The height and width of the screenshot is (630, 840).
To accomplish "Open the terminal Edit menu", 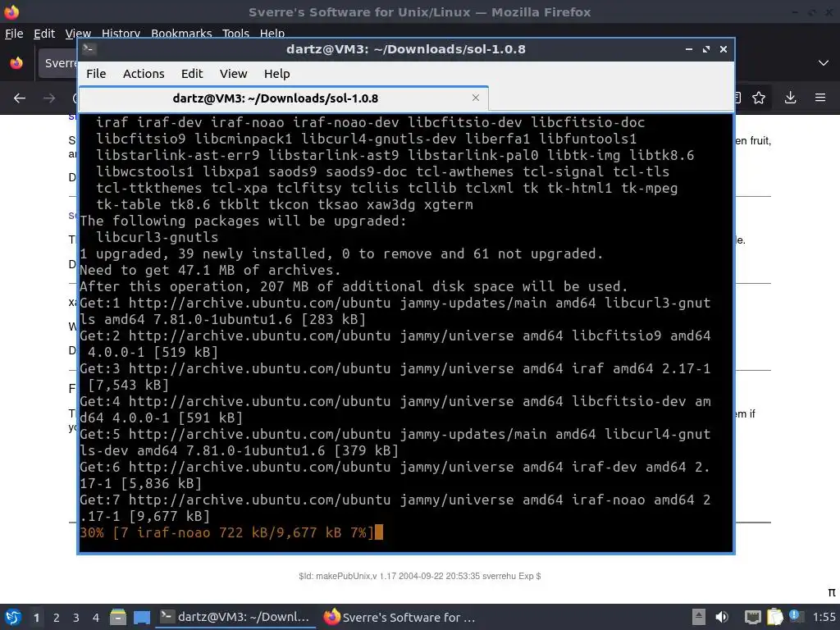I will (192, 73).
